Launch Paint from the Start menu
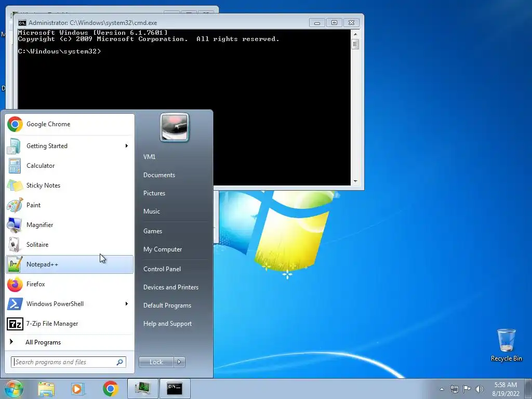The height and width of the screenshot is (399, 532). 70,205
